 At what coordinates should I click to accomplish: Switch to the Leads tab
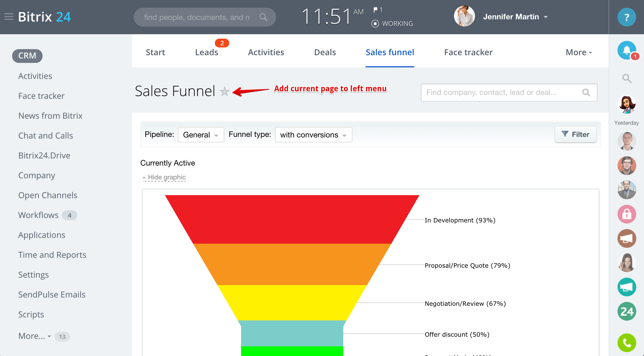click(207, 52)
